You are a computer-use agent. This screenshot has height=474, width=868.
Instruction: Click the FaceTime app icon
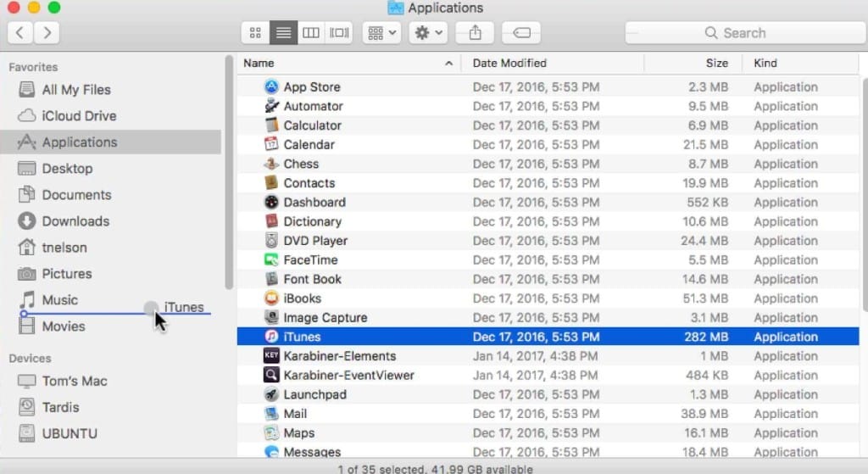(x=271, y=259)
